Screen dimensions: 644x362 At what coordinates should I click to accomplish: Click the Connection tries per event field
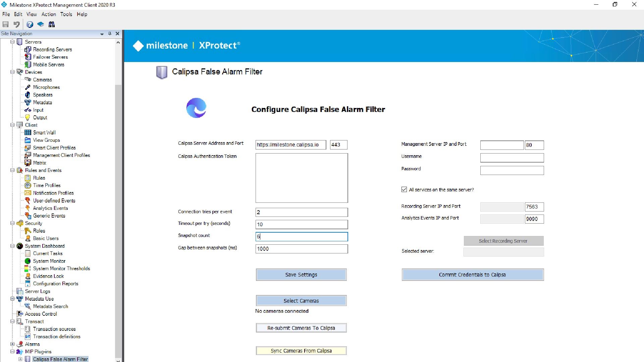(302, 212)
